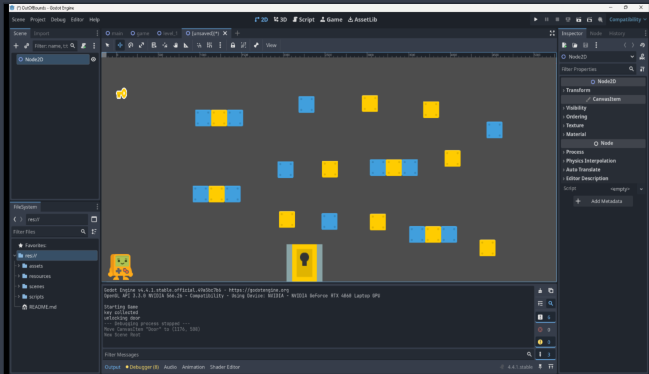Toggle distraction-free mode icon
This screenshot has height=374, width=649.
(552, 33)
